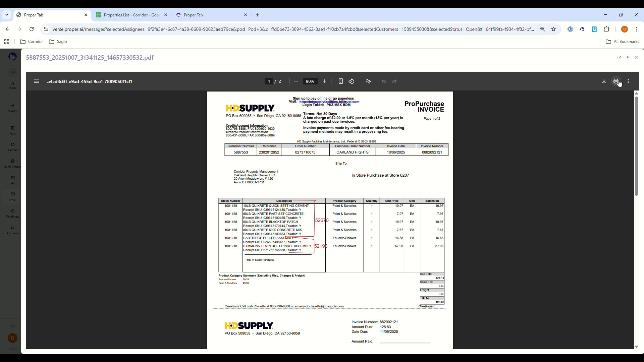Click the zoom in plus button
The height and width of the screenshot is (362, 644).
tap(324, 81)
